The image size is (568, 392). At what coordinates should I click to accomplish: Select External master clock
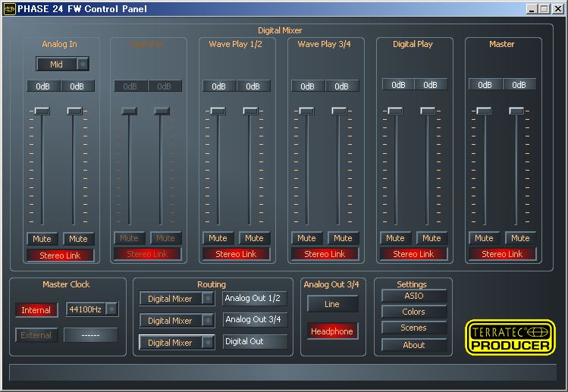(x=36, y=335)
